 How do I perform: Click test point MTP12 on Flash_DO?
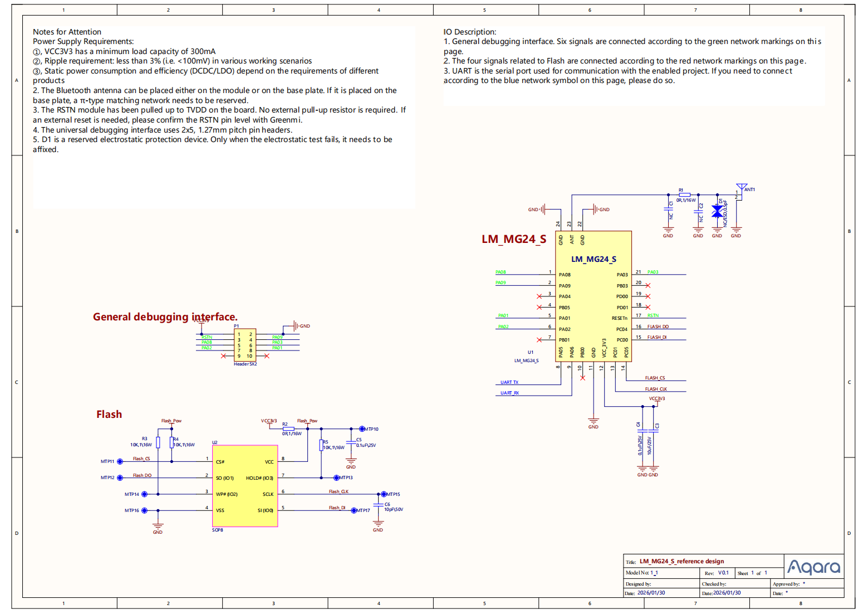pos(120,477)
